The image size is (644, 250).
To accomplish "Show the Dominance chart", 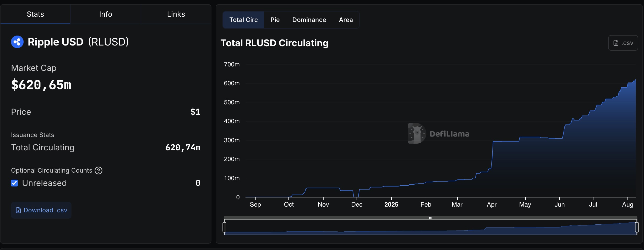I will pyautogui.click(x=309, y=20).
